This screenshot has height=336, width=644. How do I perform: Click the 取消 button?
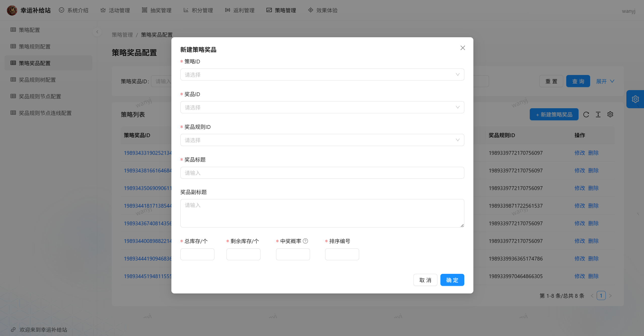(x=425, y=280)
